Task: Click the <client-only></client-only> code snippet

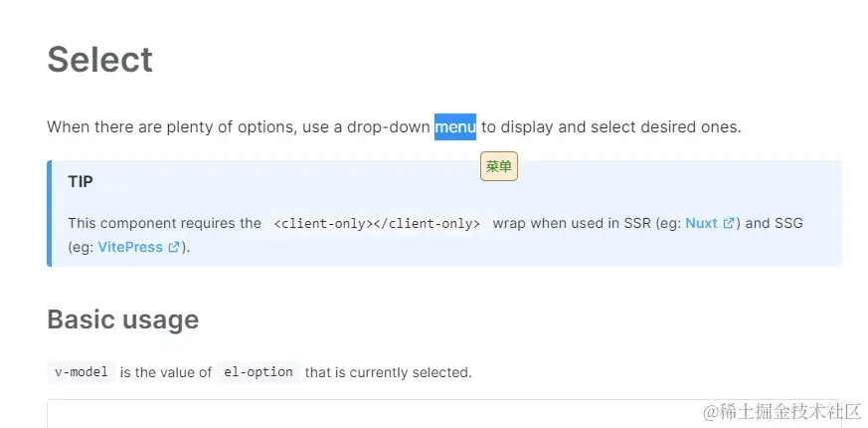Action: click(x=376, y=224)
